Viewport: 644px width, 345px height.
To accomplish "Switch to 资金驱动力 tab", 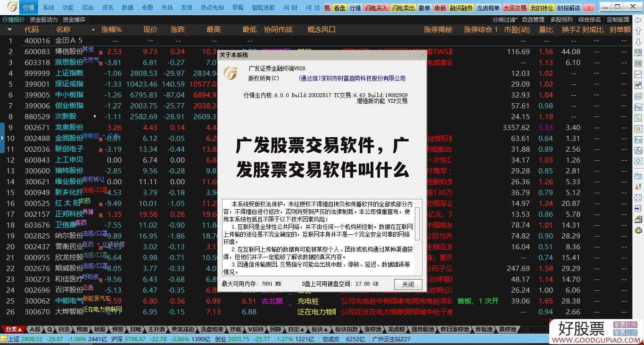I will 44,20.
